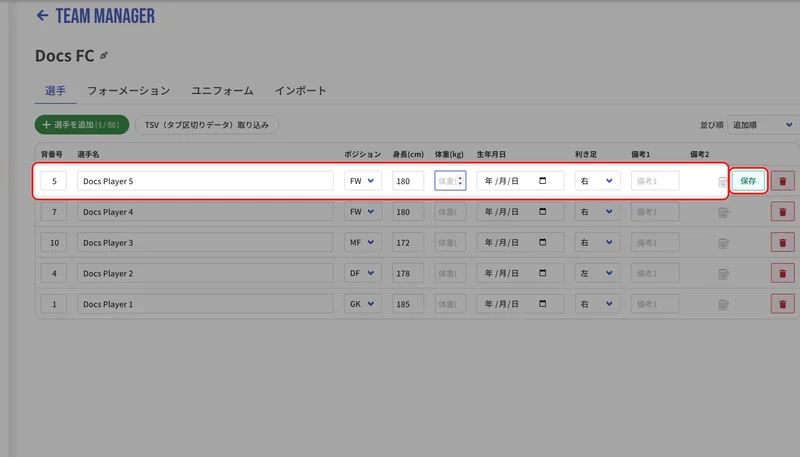Screen dimensions: 800x457
Task: Click TSV(タブ区切りデータ)取り込み button
Action: [x=207, y=124]
